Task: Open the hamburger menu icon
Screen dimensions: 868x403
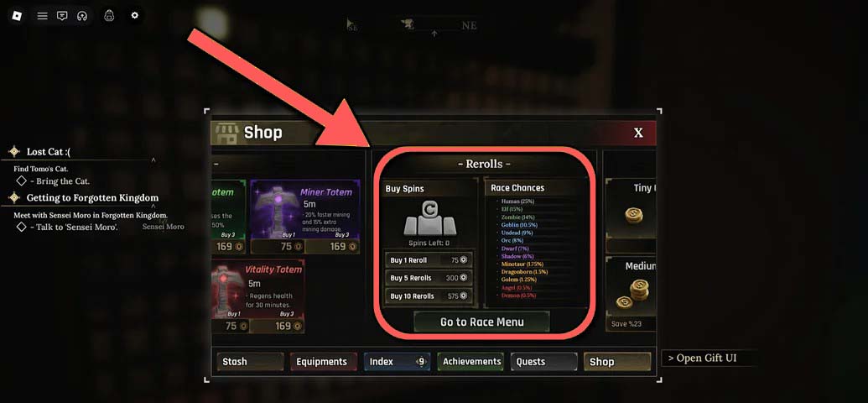Action: pyautogui.click(x=43, y=15)
